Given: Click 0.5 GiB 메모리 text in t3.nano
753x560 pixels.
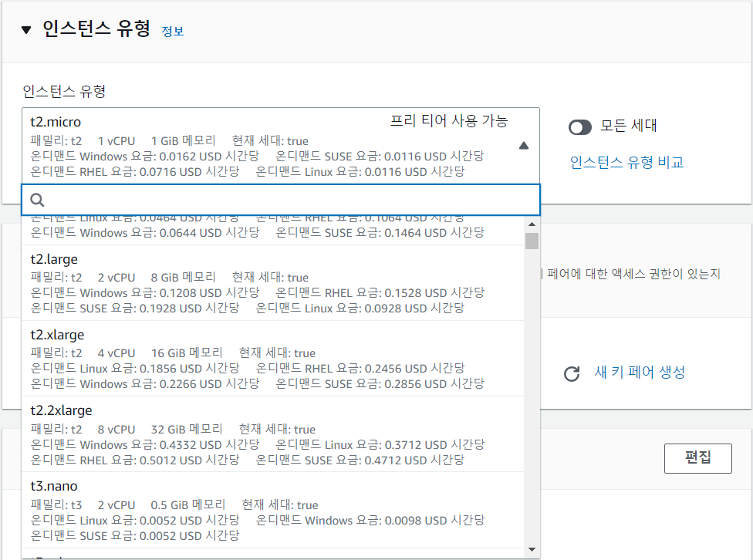Looking at the screenshot, I should pos(187,504).
